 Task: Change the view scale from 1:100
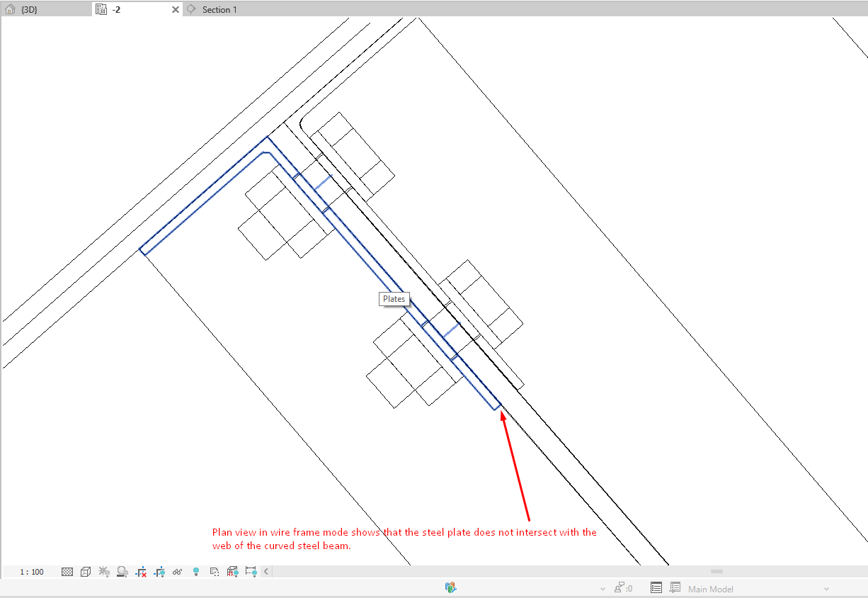[31, 572]
